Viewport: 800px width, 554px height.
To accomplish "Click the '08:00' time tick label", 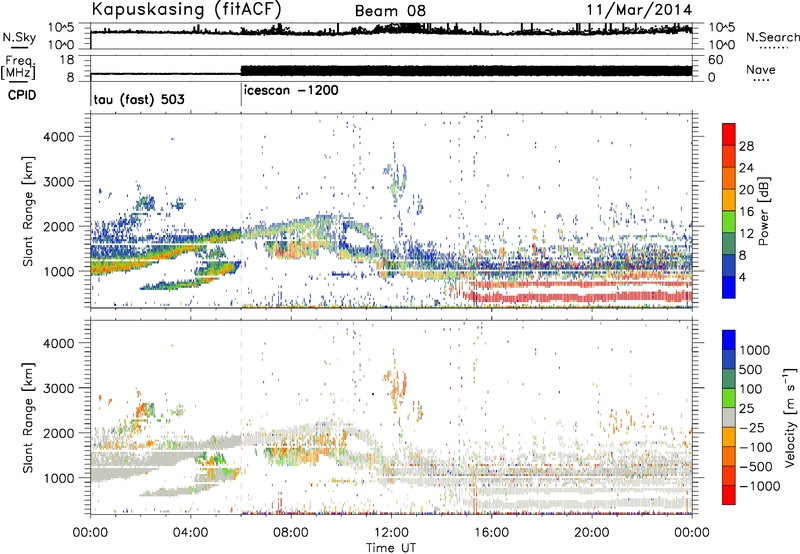I will [x=291, y=533].
